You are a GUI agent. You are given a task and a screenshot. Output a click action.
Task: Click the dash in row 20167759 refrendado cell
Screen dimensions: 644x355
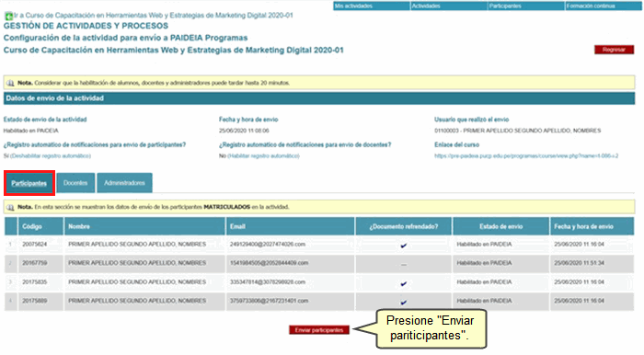(x=404, y=265)
